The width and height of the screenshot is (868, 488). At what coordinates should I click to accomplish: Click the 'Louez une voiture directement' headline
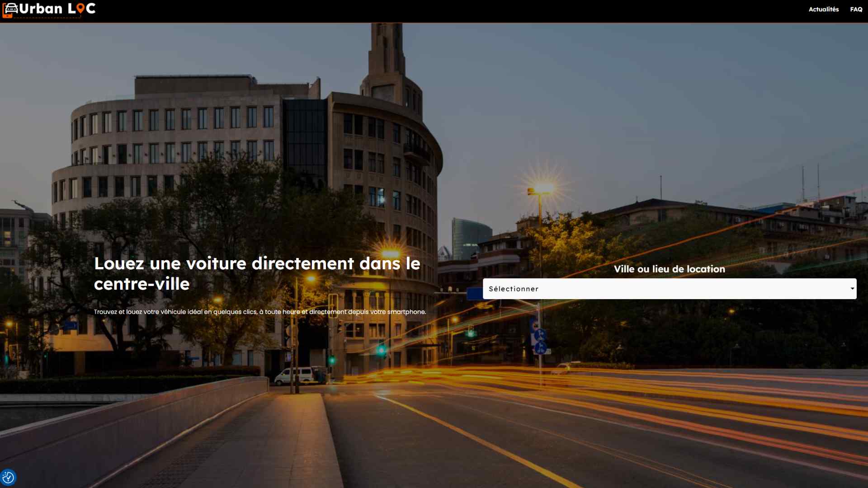(x=257, y=273)
